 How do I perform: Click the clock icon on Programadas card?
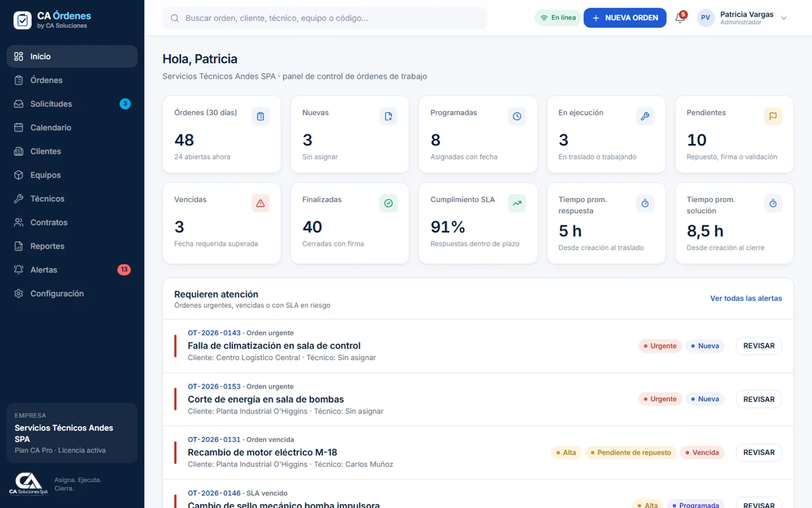pos(517,116)
